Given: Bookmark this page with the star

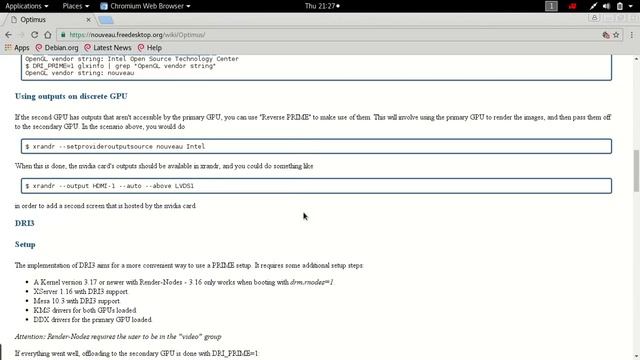Looking at the screenshot, I should point(616,35).
